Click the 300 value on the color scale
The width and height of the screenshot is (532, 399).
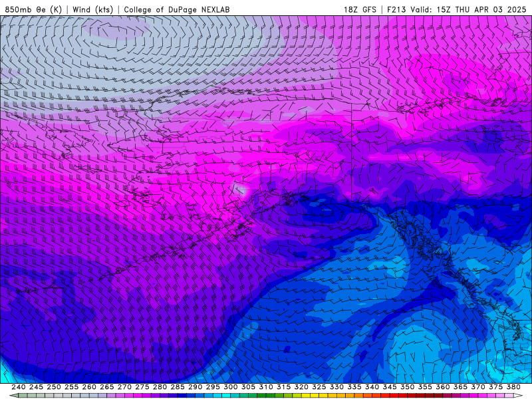231,387
